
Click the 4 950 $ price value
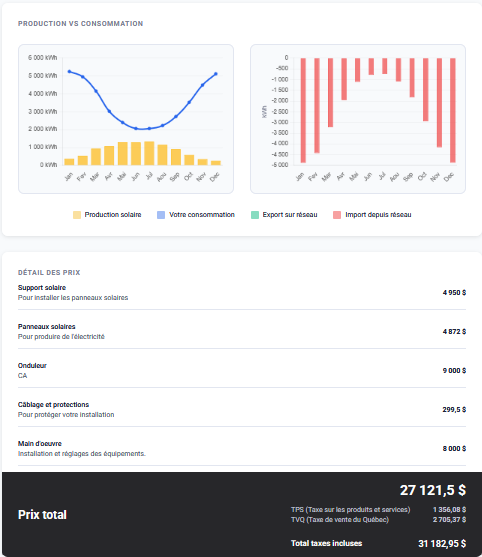454,293
